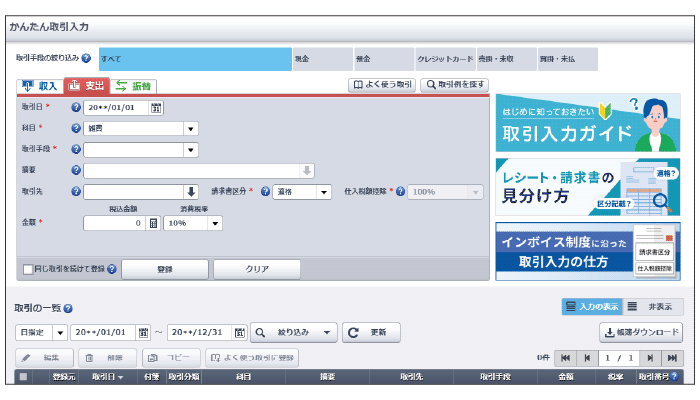Open the calculator icon beside 税込金額
700x400 pixels.
pos(153,223)
